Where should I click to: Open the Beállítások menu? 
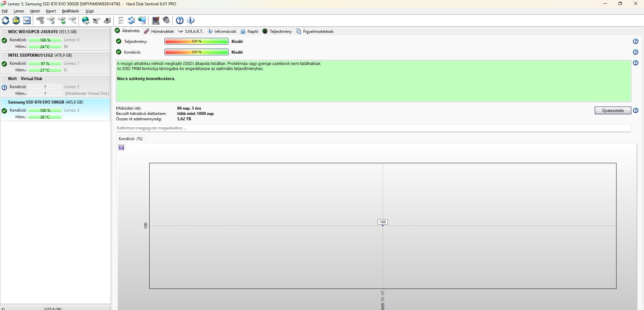70,11
